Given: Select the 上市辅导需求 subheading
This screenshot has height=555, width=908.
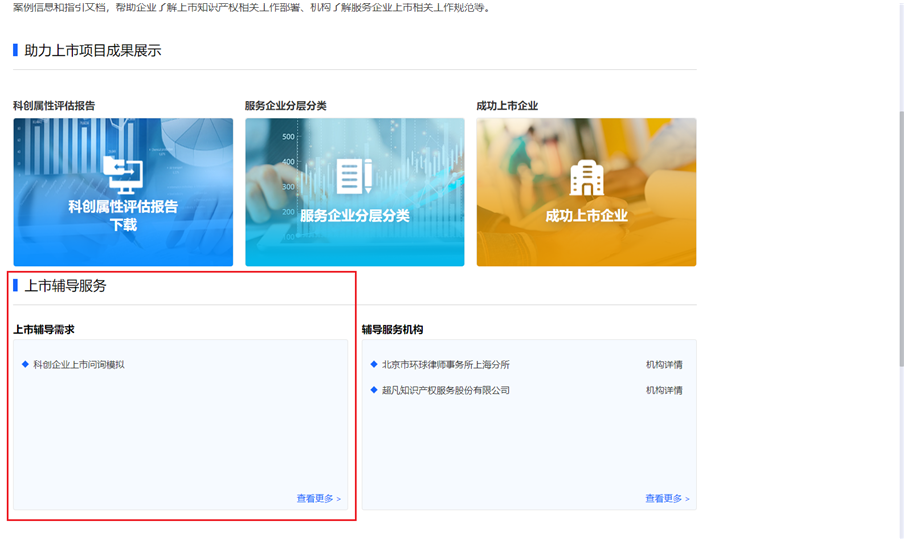Looking at the screenshot, I should (x=44, y=329).
